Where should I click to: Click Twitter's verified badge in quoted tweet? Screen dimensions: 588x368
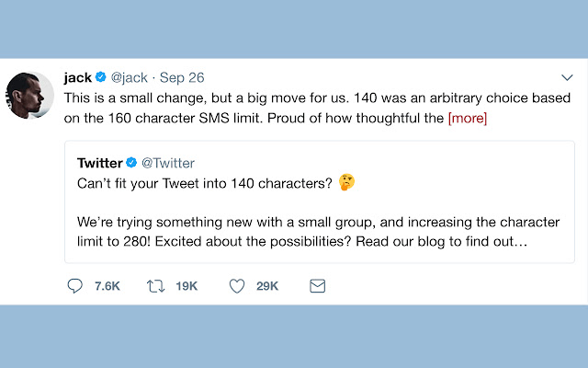(x=131, y=163)
